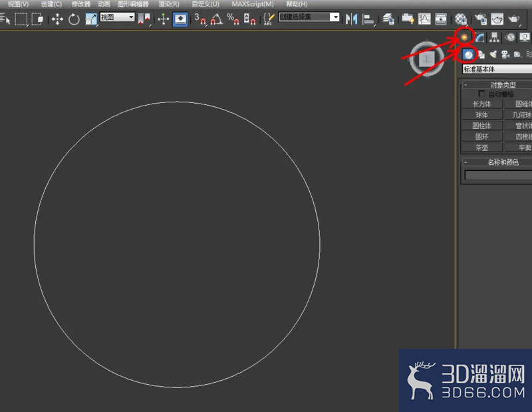Click the Select and Manipulate icon
532x412 pixels.
(163, 19)
